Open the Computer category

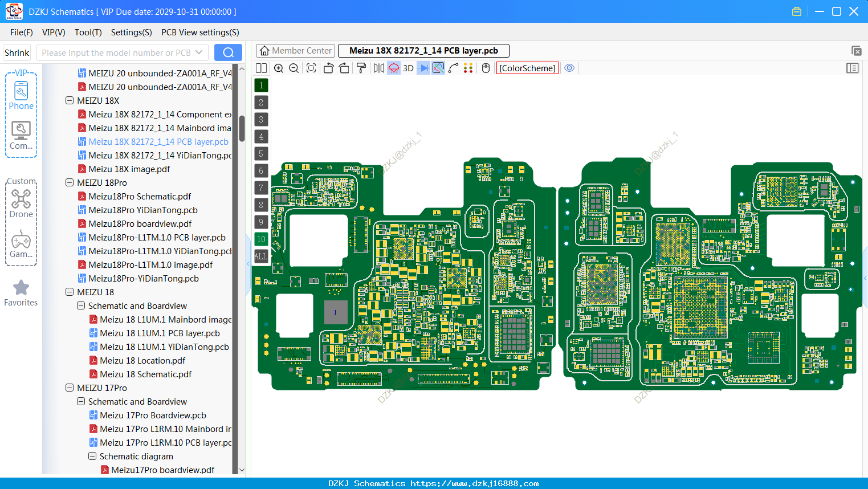[x=21, y=136]
